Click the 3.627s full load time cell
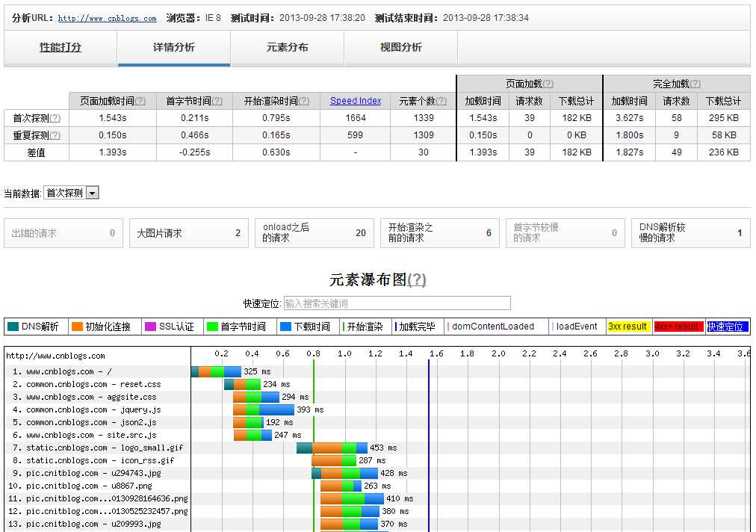 (629, 118)
